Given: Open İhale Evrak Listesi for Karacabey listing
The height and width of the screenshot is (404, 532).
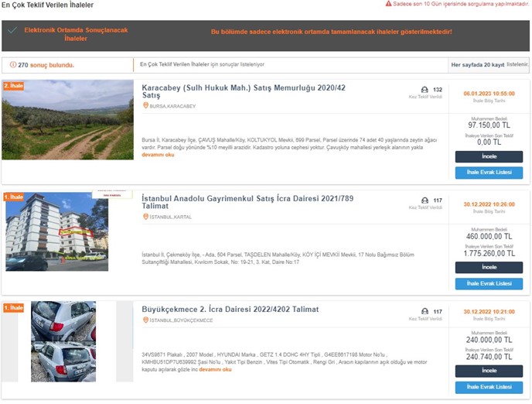Looking at the screenshot, I should pos(488,172).
